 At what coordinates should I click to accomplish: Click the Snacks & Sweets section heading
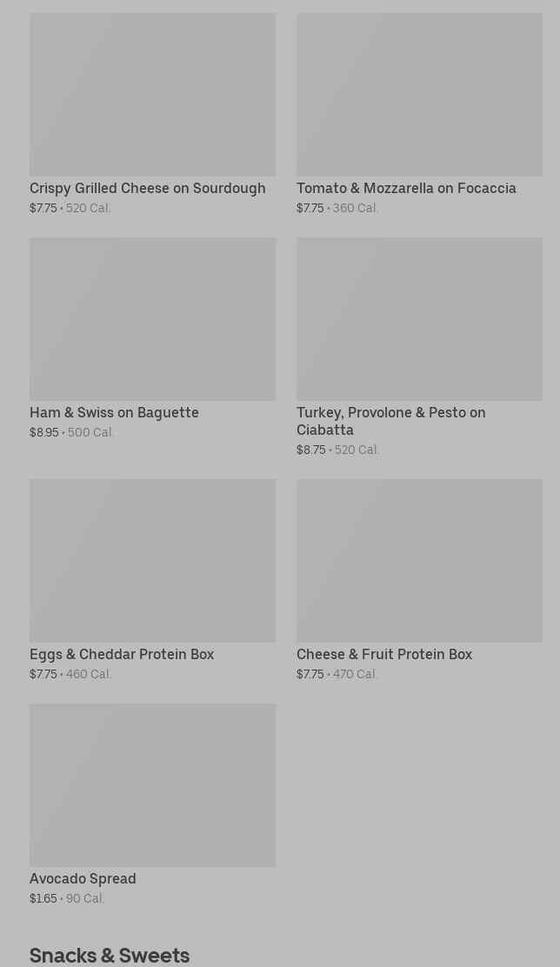tap(110, 955)
